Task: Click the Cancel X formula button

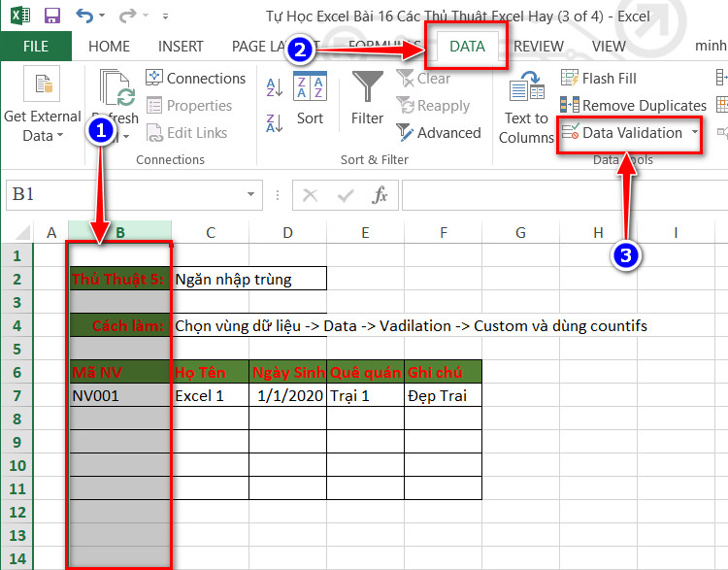Action: [311, 195]
